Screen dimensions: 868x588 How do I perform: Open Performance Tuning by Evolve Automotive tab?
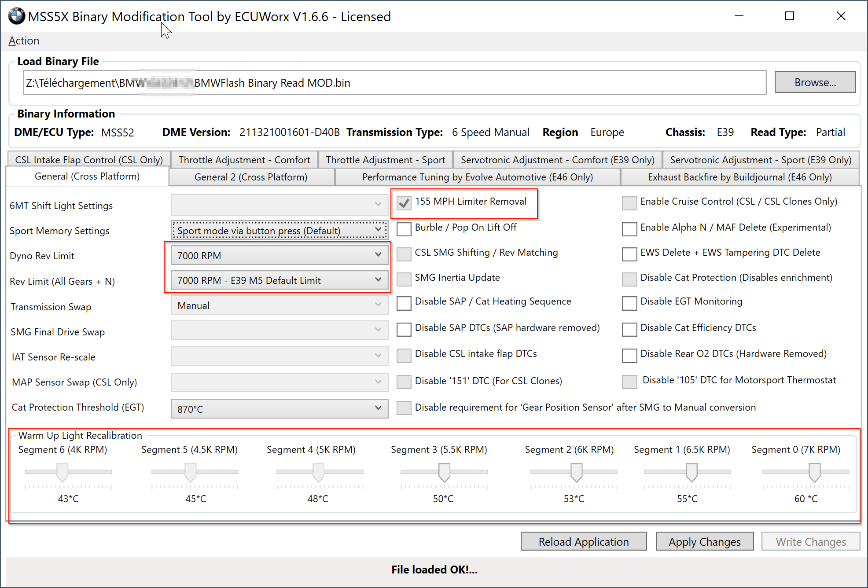pyautogui.click(x=478, y=177)
